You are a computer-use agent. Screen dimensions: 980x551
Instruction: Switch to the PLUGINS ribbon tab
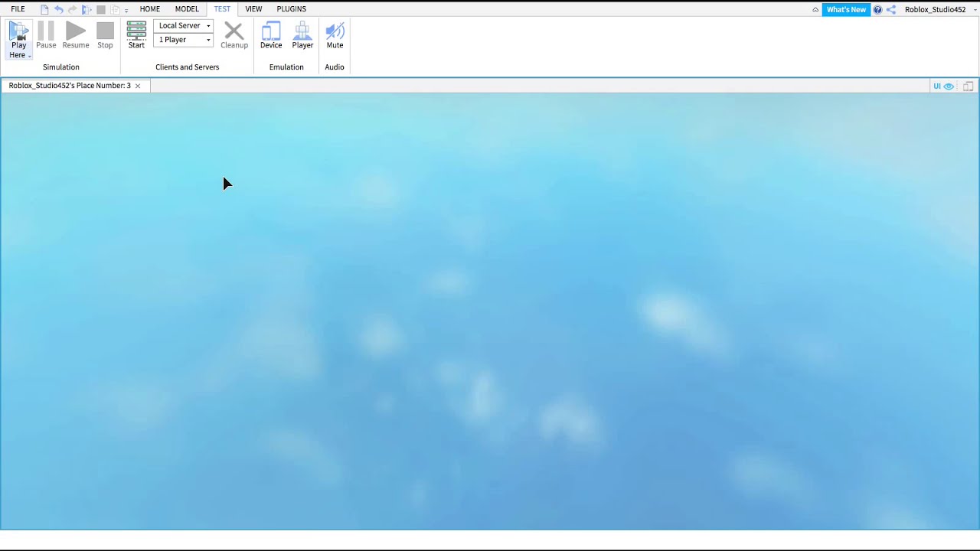tap(292, 9)
